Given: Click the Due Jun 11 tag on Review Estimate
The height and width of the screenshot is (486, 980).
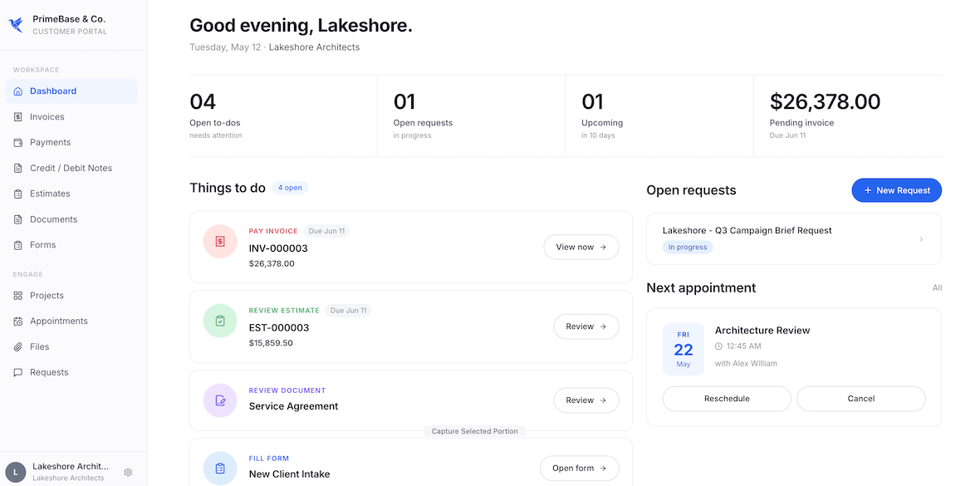Looking at the screenshot, I should pyautogui.click(x=348, y=311).
